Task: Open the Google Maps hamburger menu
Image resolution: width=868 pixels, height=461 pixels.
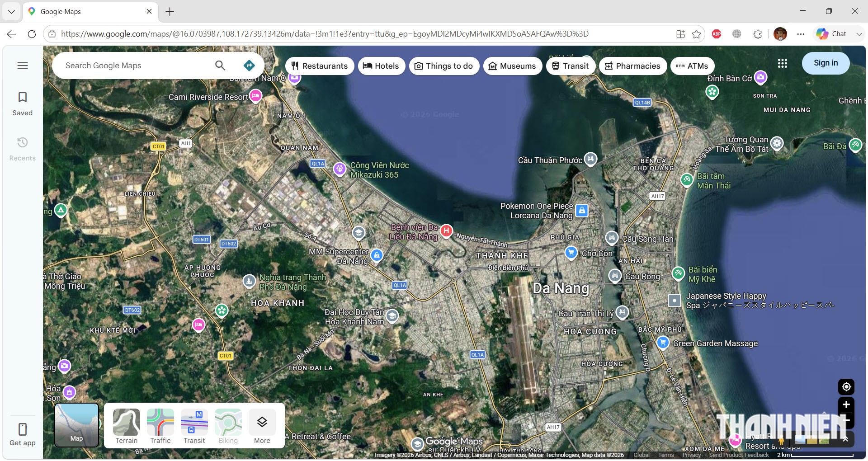Action: [x=23, y=66]
